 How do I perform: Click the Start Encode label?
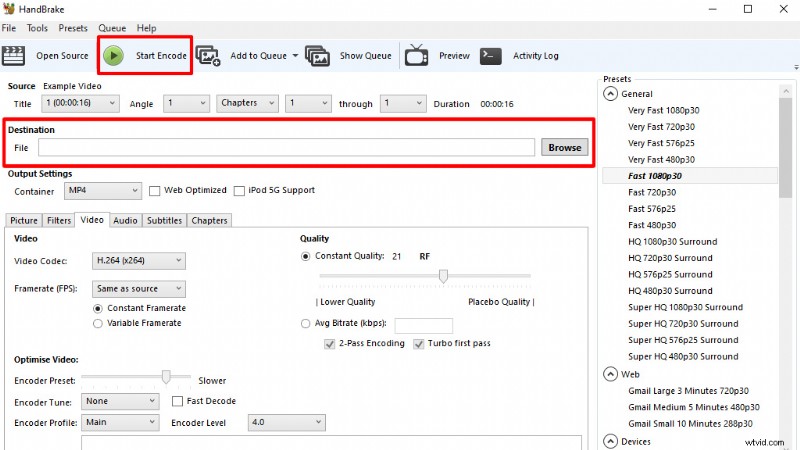(161, 56)
